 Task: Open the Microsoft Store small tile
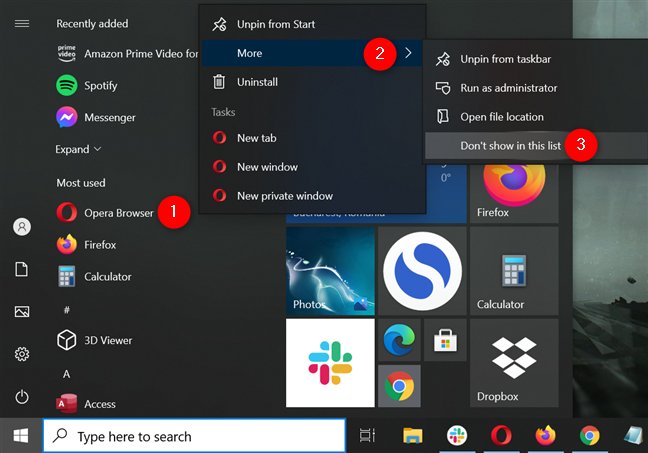(x=444, y=341)
